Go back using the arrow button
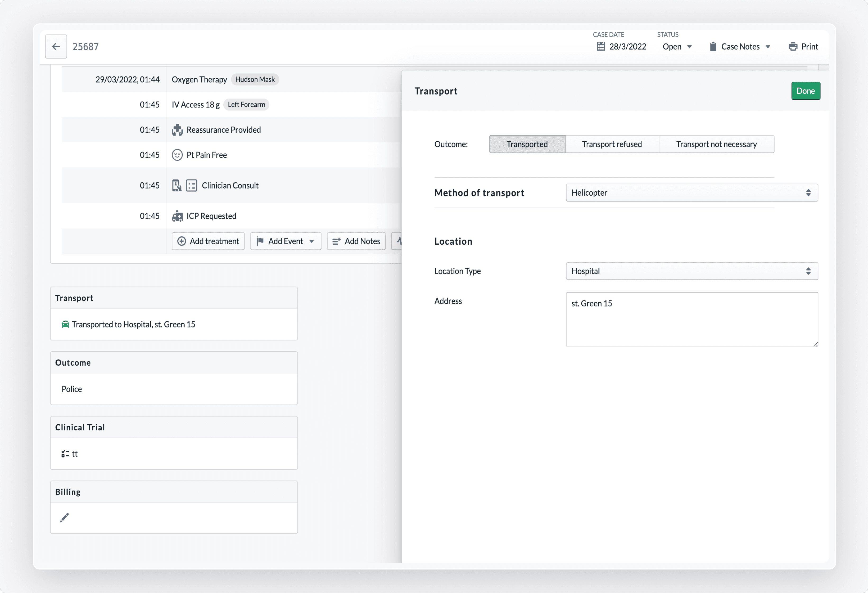 coord(56,46)
